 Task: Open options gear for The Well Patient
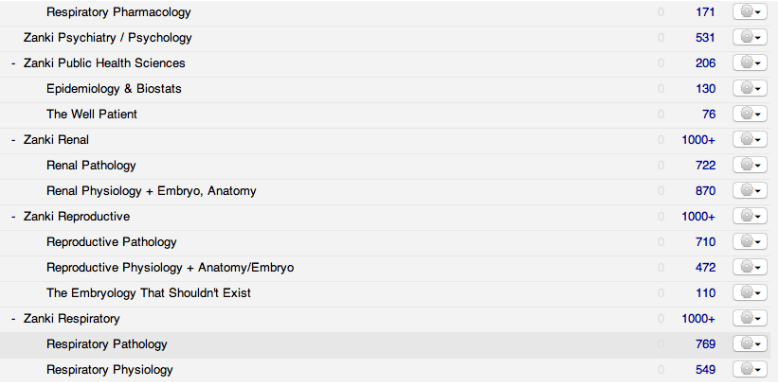pyautogui.click(x=750, y=114)
